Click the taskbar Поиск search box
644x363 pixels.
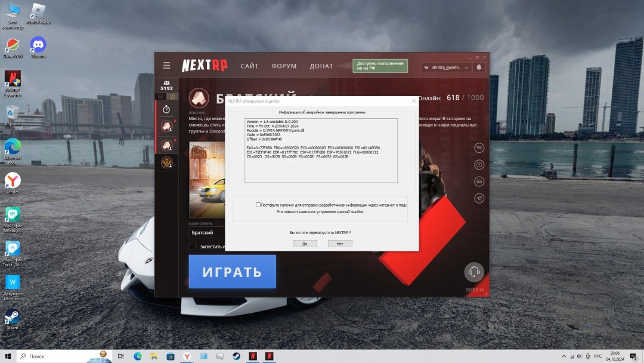64,356
